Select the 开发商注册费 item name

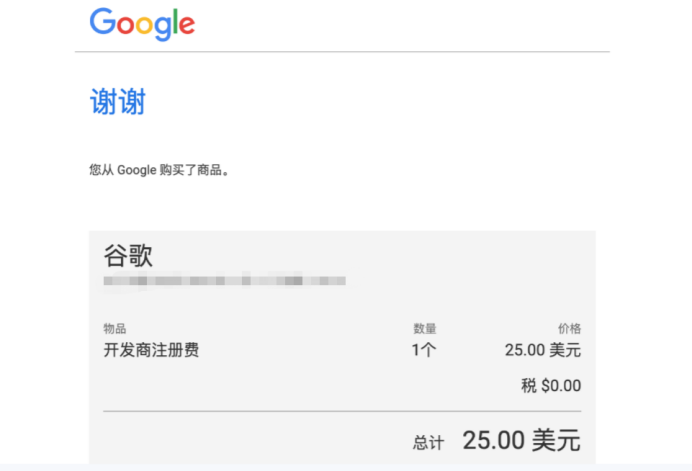coord(151,350)
